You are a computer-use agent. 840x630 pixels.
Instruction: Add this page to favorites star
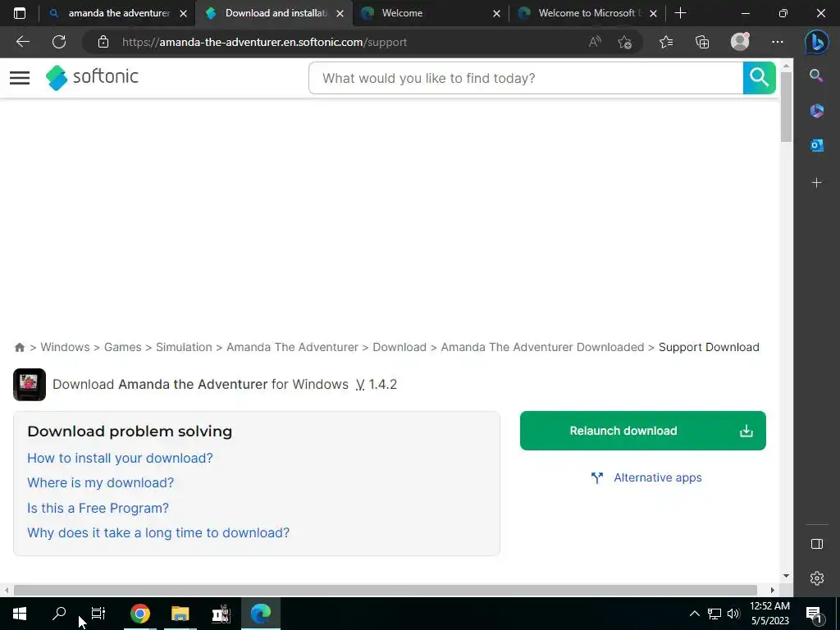click(624, 42)
